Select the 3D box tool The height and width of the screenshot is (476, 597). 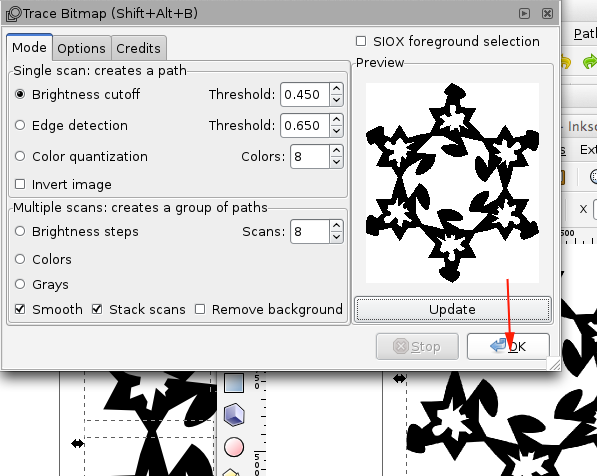tap(234, 414)
